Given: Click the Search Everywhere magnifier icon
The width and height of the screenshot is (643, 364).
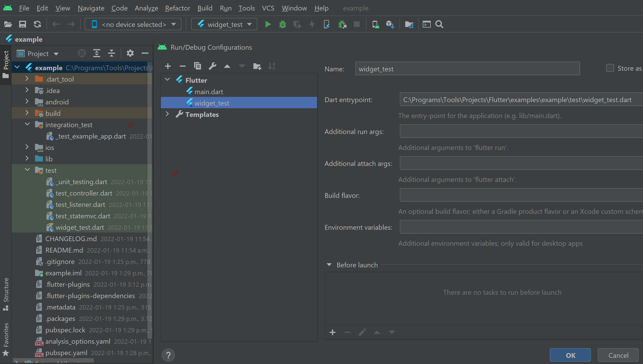Looking at the screenshot, I should pos(439,24).
